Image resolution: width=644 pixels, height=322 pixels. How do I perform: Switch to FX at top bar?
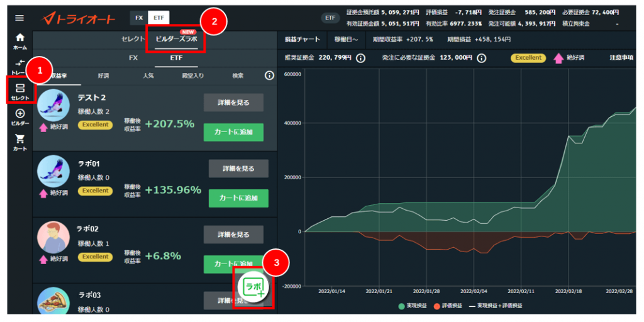click(139, 18)
